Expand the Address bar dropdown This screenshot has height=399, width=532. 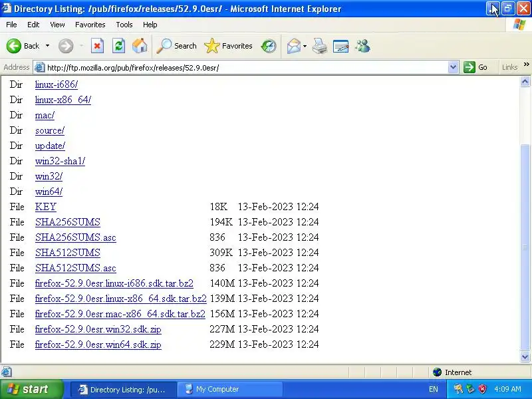(x=453, y=67)
